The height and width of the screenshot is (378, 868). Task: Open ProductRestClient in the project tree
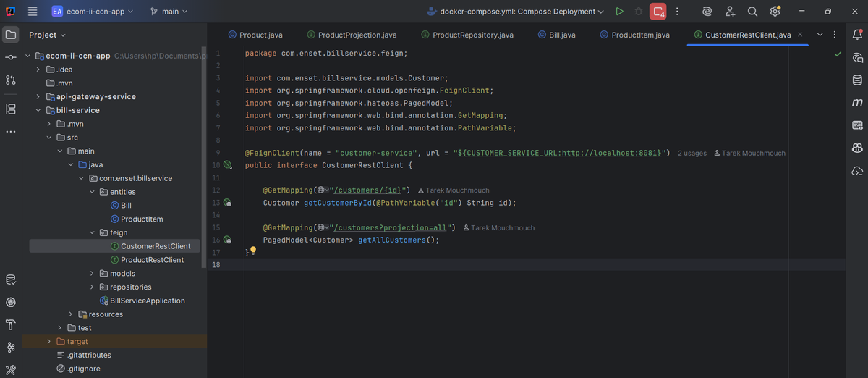pyautogui.click(x=152, y=260)
